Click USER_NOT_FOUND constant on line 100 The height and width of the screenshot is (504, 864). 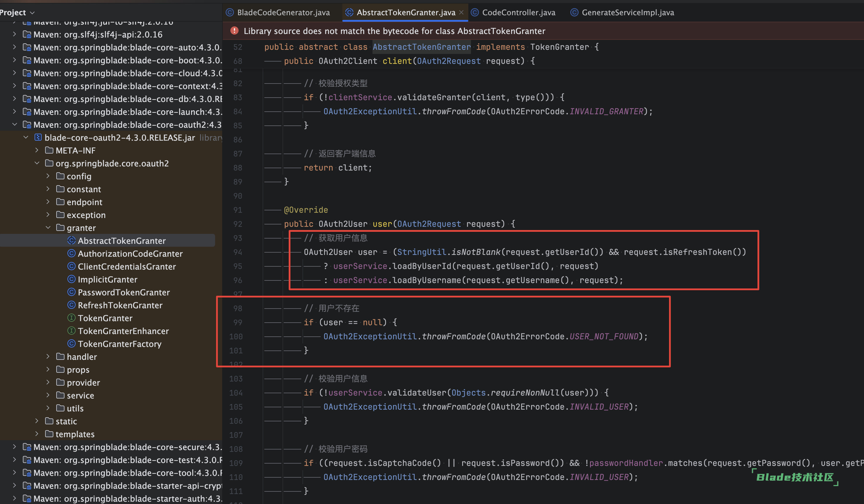604,336
